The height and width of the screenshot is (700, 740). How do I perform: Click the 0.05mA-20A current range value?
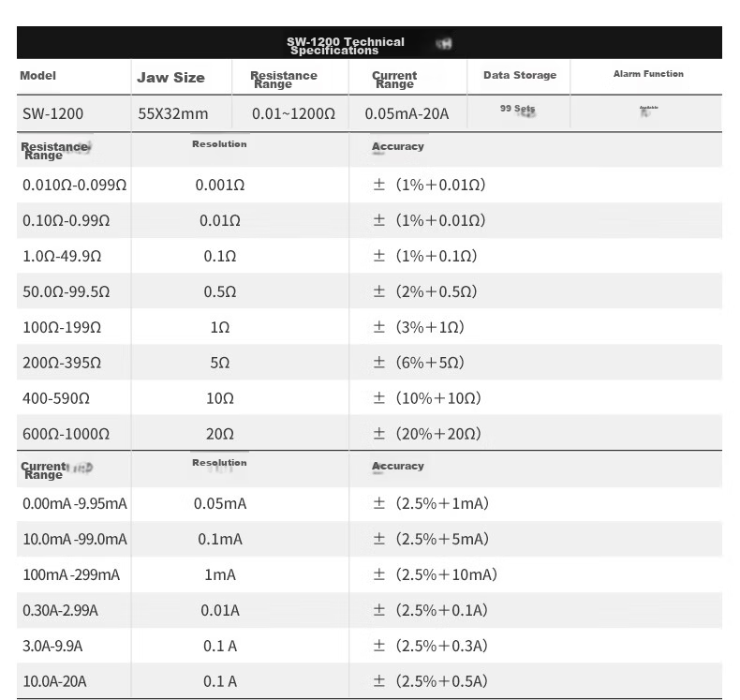pos(407,113)
